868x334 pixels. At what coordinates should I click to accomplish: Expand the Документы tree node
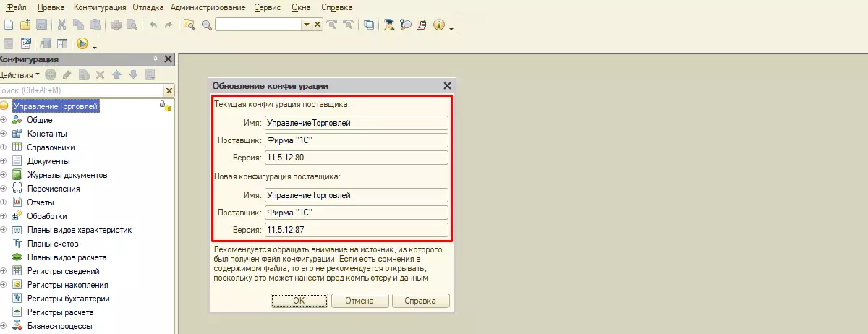pos(3,161)
